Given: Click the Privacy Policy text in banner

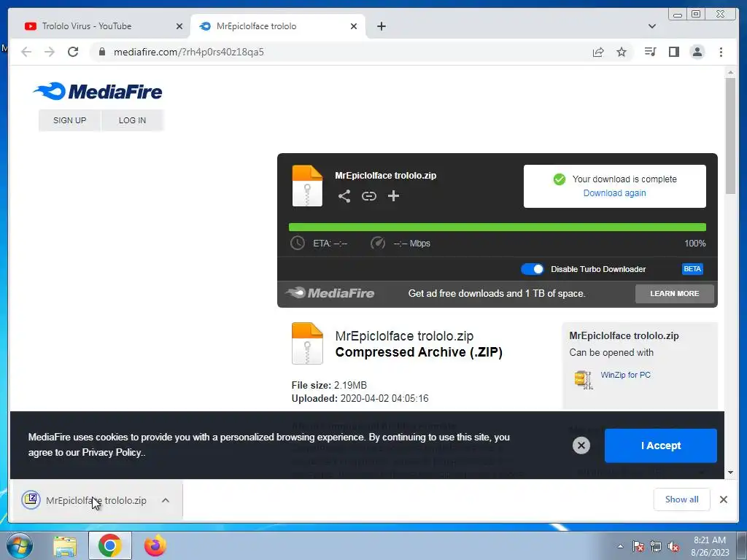Looking at the screenshot, I should click(x=112, y=452).
